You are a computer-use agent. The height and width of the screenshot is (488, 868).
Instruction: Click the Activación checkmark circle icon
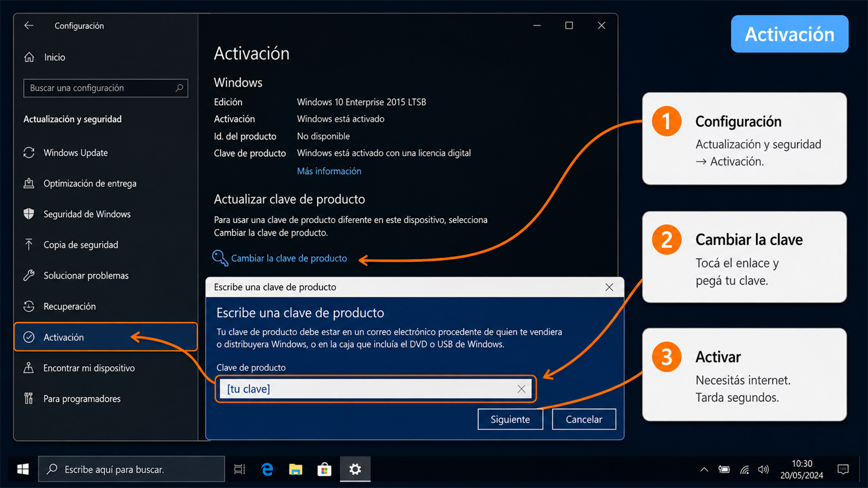[29, 337]
